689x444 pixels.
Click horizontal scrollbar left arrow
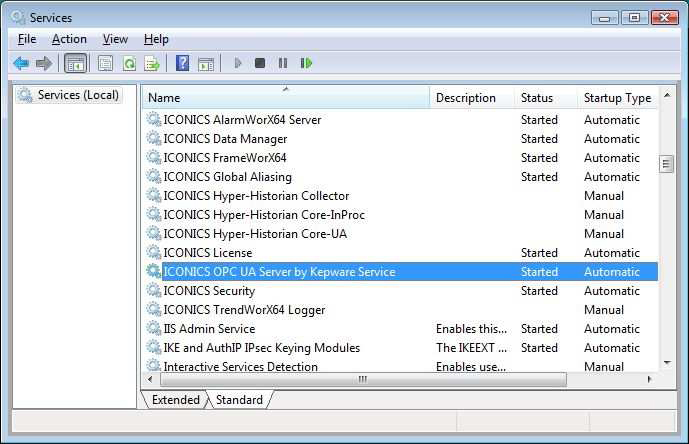coord(151,379)
